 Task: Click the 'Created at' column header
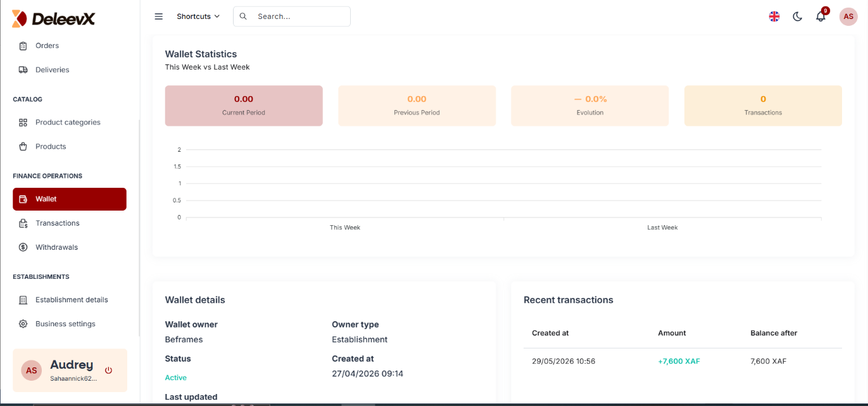click(x=550, y=333)
